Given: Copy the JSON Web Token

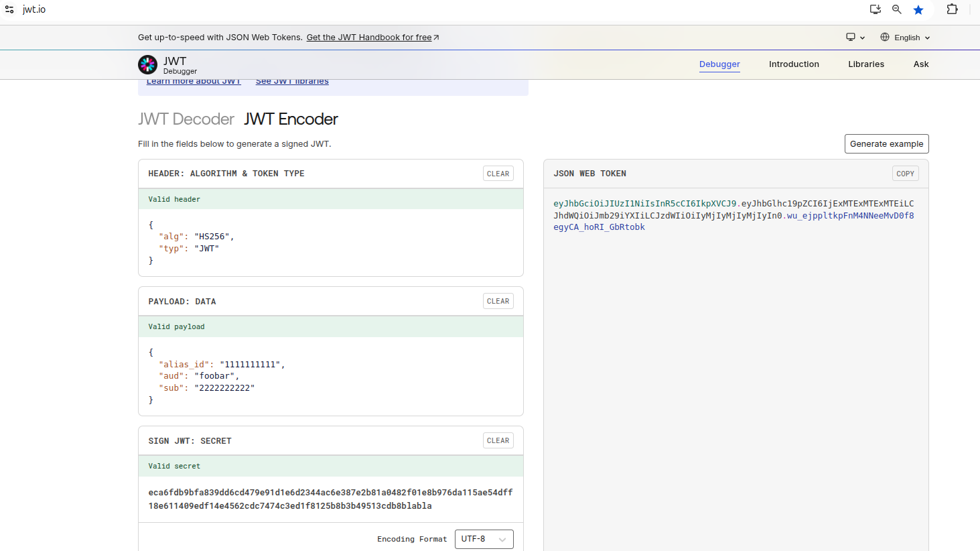Looking at the screenshot, I should pyautogui.click(x=905, y=174).
